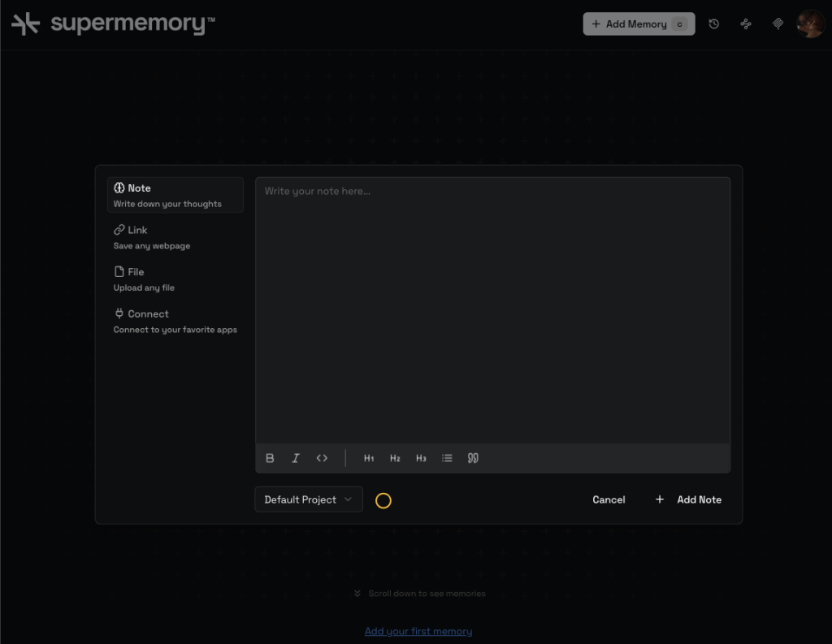832x644 pixels.
Task: Apply Heading 1 style
Action: [x=369, y=458]
